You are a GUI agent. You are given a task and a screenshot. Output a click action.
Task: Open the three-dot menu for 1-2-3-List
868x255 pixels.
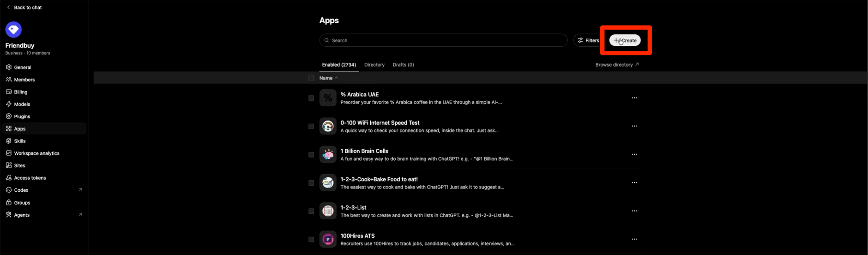pyautogui.click(x=634, y=211)
